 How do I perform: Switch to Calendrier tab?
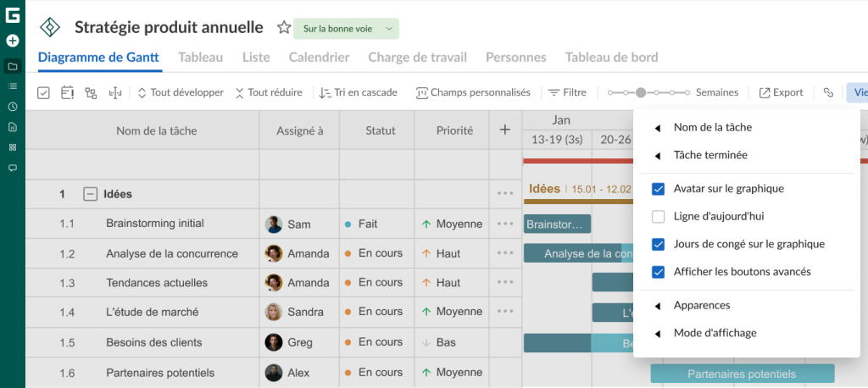[319, 58]
